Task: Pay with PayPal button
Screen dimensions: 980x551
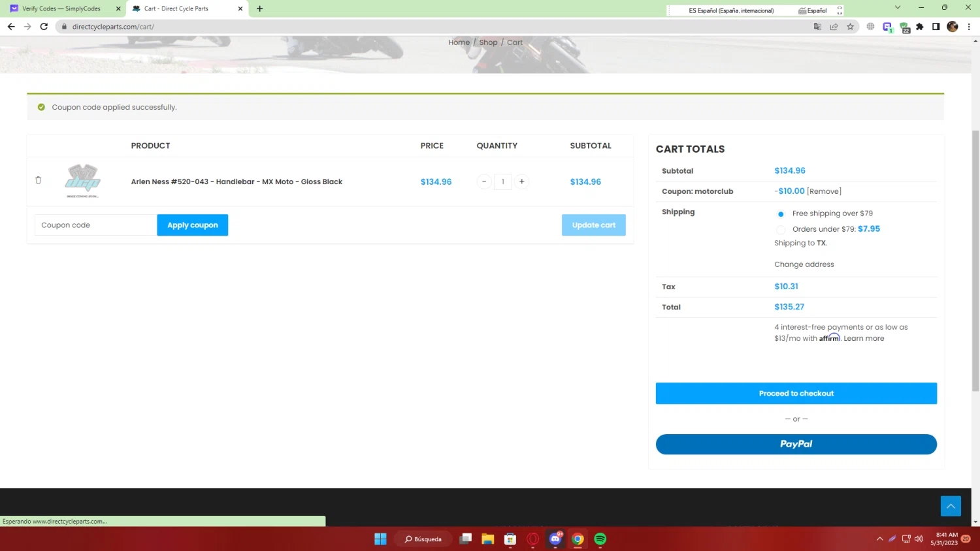Action: pos(796,444)
